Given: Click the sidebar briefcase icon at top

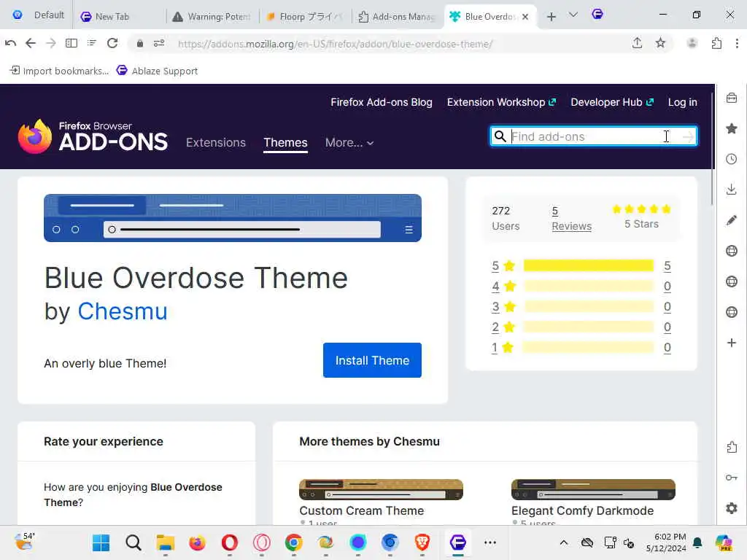Looking at the screenshot, I should coord(732,98).
